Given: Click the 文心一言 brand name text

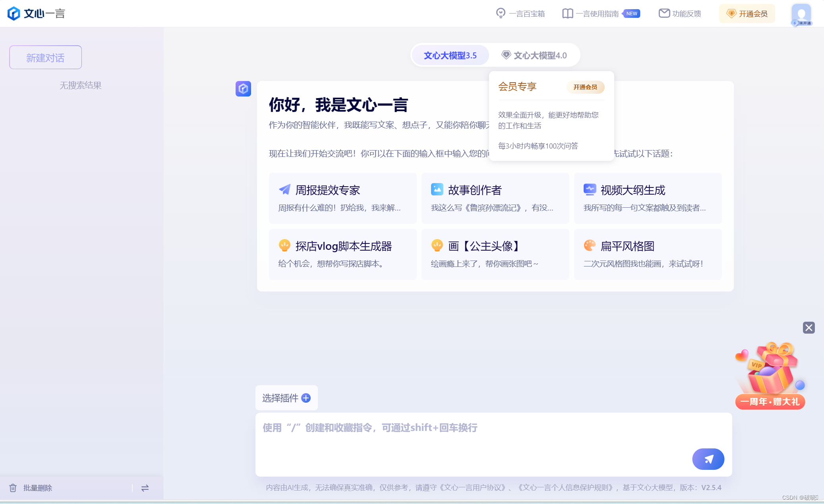Looking at the screenshot, I should (44, 14).
